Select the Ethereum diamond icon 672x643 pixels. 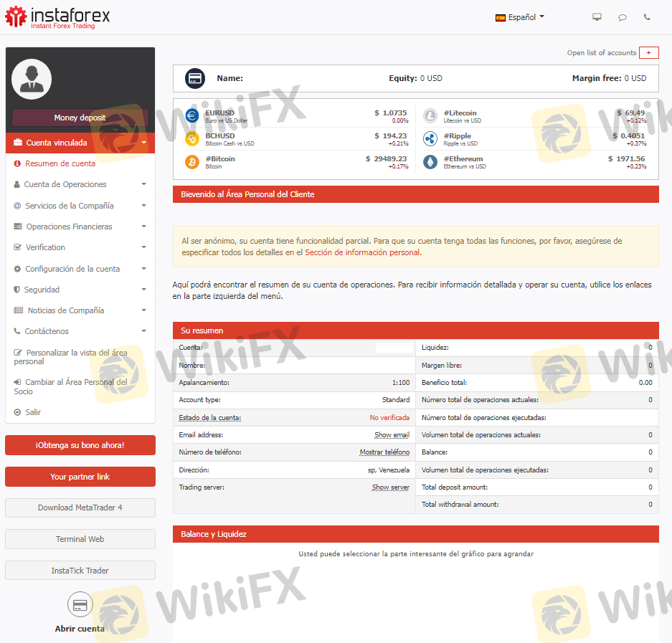coord(430,162)
